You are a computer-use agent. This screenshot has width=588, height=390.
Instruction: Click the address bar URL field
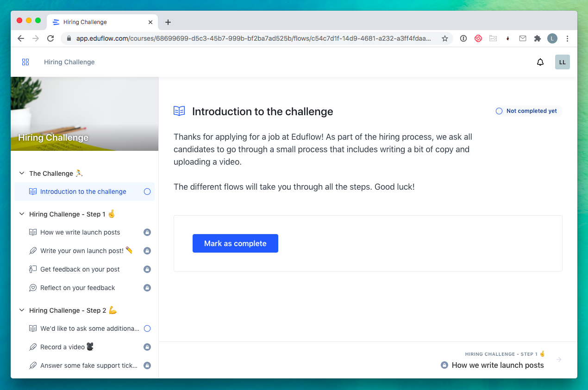click(254, 38)
